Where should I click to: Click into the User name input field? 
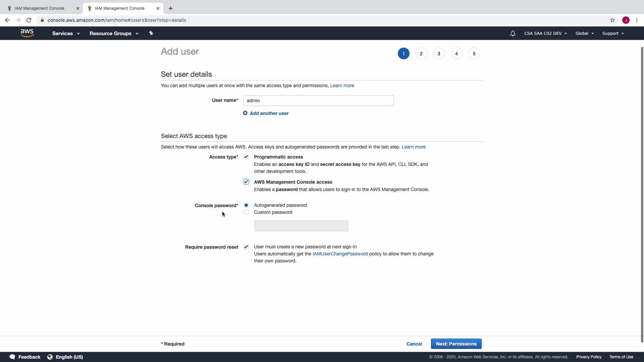[x=318, y=101]
